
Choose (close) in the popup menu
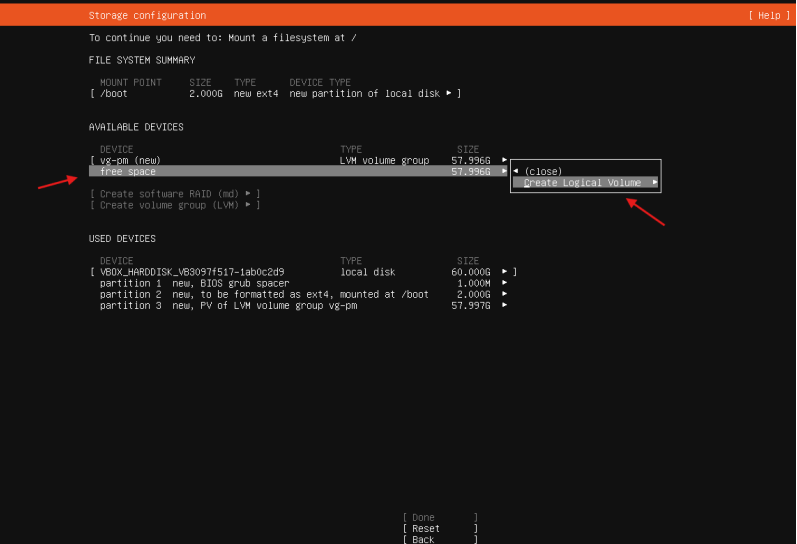[x=543, y=171]
